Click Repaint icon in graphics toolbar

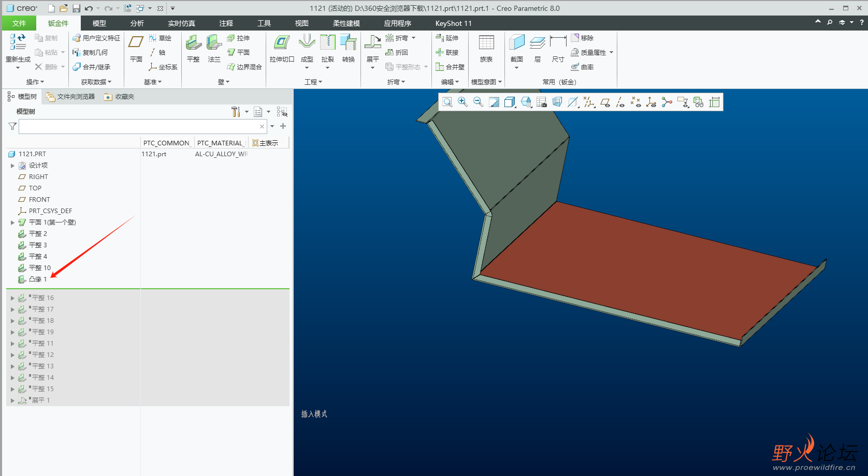(494, 102)
